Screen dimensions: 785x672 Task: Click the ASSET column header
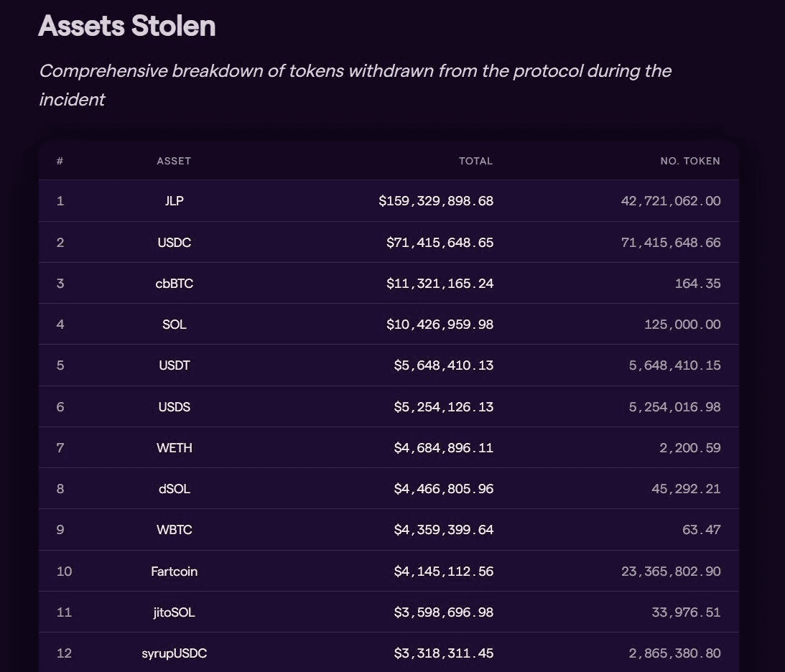click(174, 161)
